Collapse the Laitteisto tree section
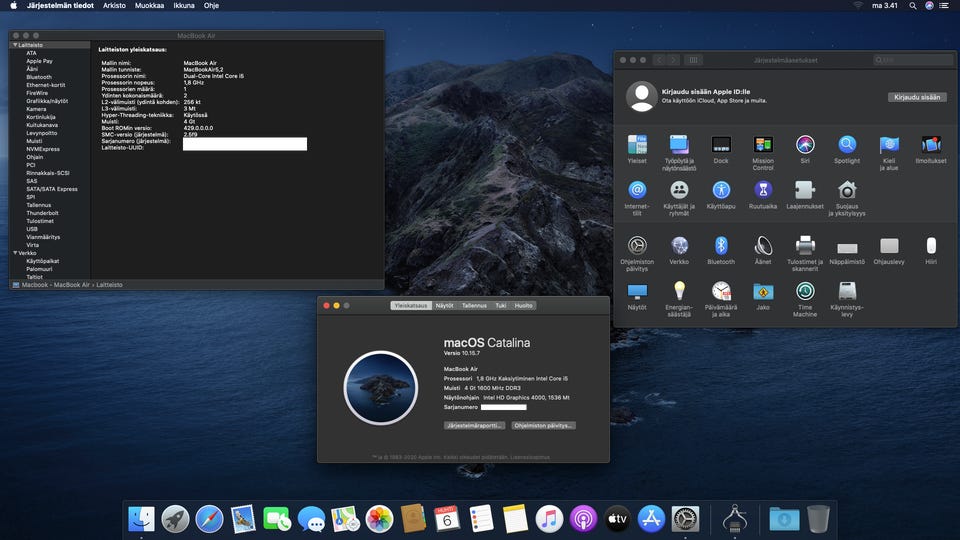This screenshot has width=960, height=540. tap(14, 45)
